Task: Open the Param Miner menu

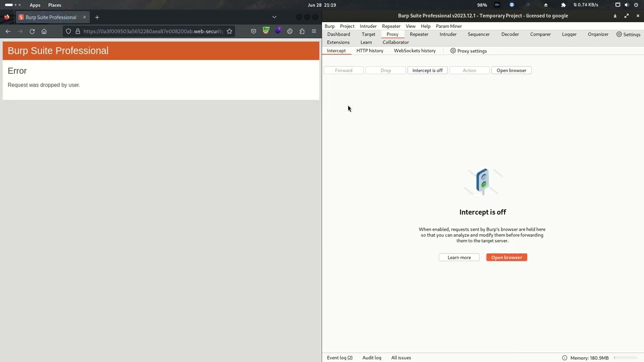Action: 449,26
